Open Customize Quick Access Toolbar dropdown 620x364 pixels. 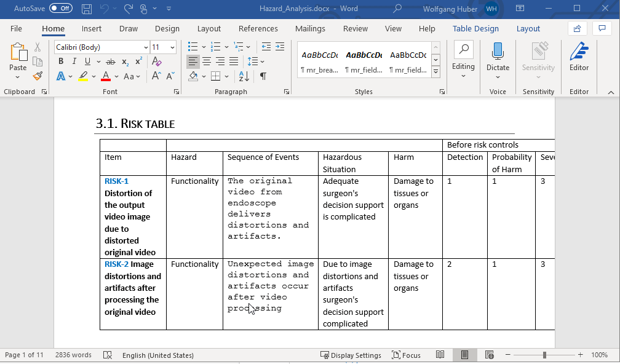coord(169,9)
